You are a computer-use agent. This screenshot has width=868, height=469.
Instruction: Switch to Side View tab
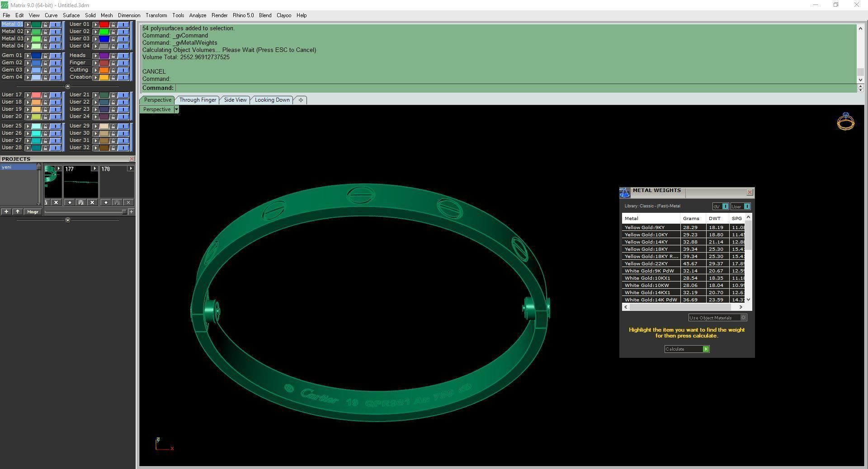pyautogui.click(x=236, y=100)
